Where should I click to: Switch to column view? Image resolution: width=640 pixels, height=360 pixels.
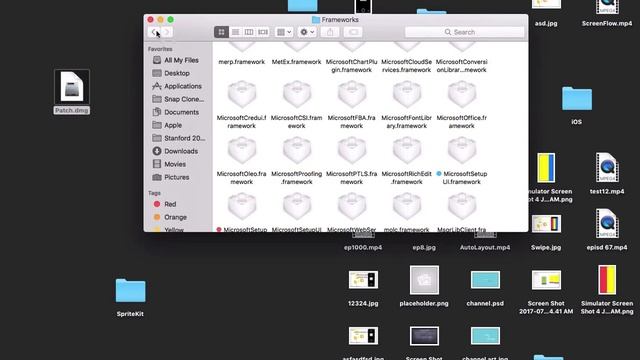click(x=249, y=32)
